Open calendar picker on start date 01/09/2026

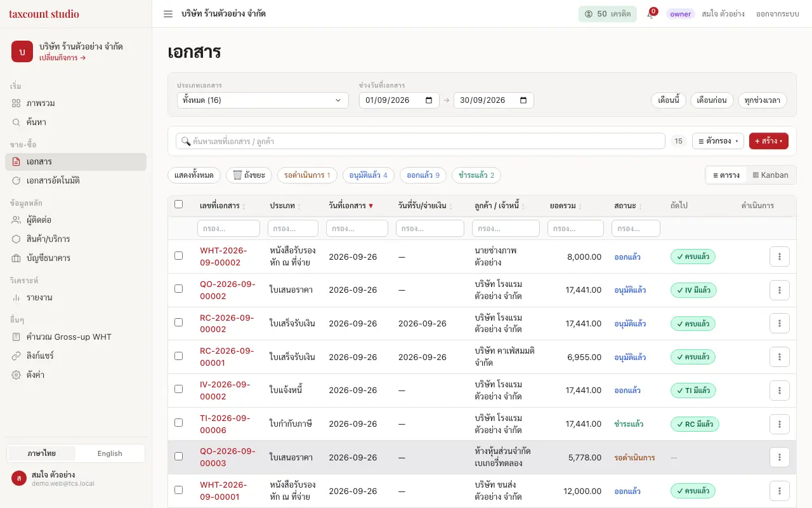429,100
